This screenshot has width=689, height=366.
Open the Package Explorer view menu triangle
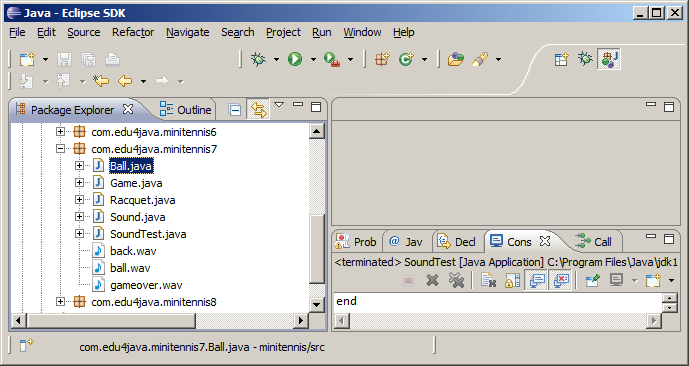point(279,105)
